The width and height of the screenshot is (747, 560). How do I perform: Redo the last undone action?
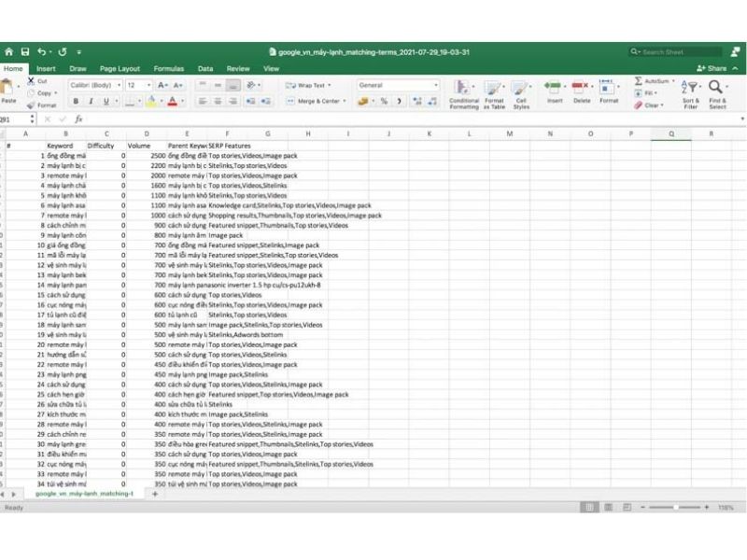tap(63, 52)
